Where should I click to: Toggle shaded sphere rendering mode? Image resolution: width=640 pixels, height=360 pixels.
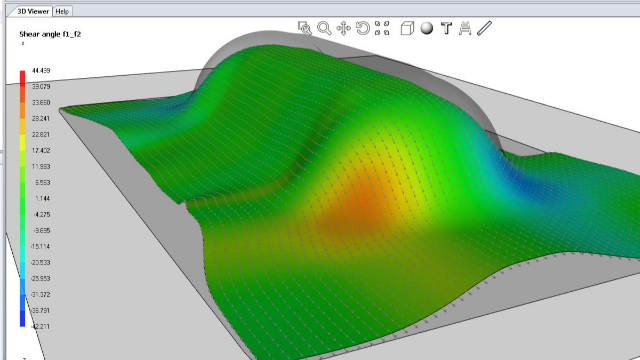427,28
